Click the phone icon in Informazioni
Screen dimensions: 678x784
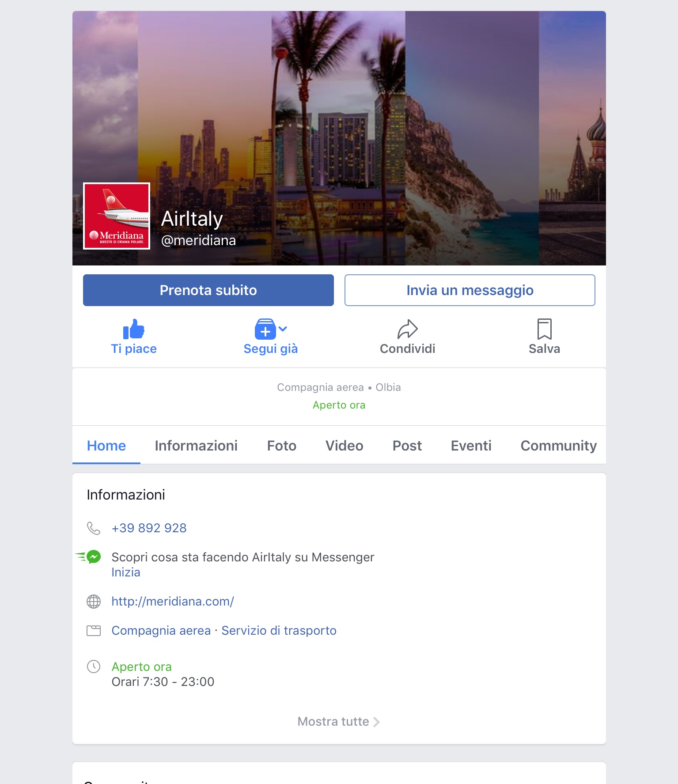point(94,528)
